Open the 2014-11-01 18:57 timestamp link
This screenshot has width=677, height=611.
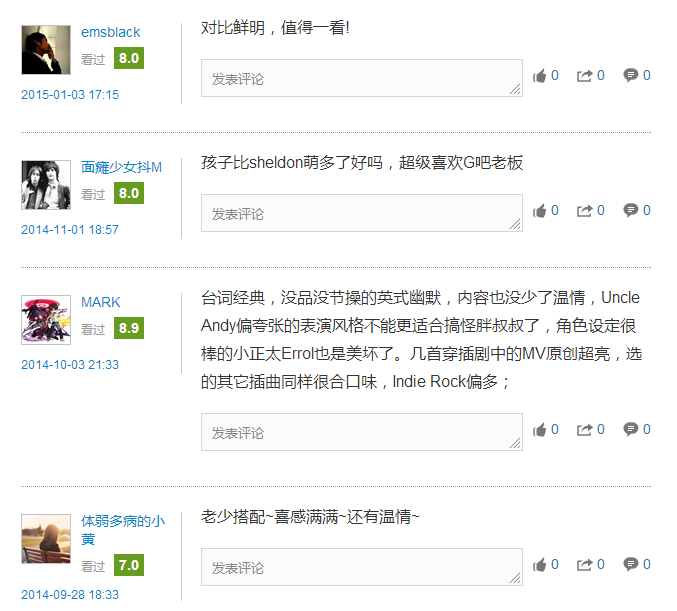70,230
